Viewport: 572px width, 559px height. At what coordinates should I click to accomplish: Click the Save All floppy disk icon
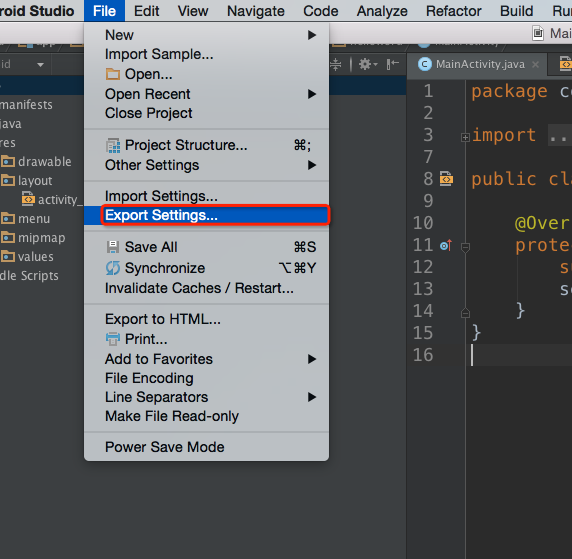pos(113,247)
